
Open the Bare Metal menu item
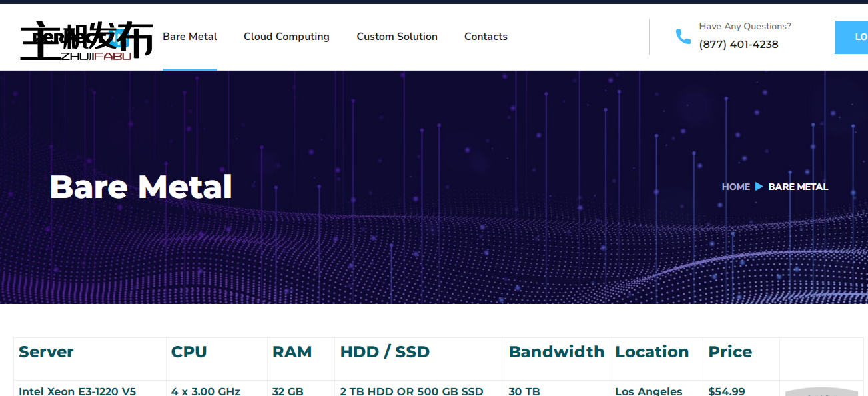(x=190, y=37)
